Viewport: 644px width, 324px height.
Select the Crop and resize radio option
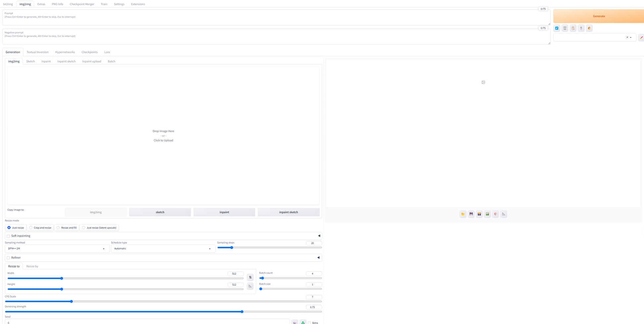click(x=31, y=228)
